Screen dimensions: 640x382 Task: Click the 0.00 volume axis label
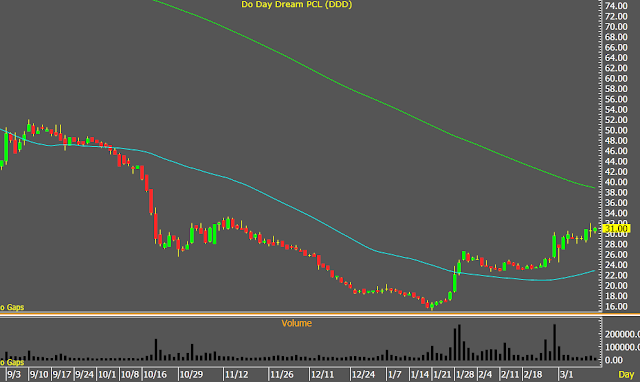click(614, 360)
